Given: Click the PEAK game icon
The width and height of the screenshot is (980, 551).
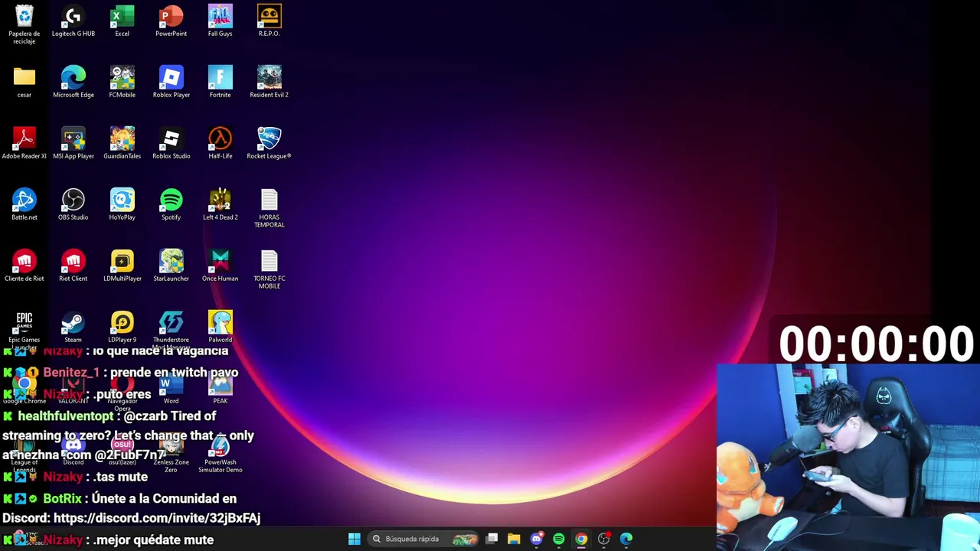Looking at the screenshot, I should 220,389.
